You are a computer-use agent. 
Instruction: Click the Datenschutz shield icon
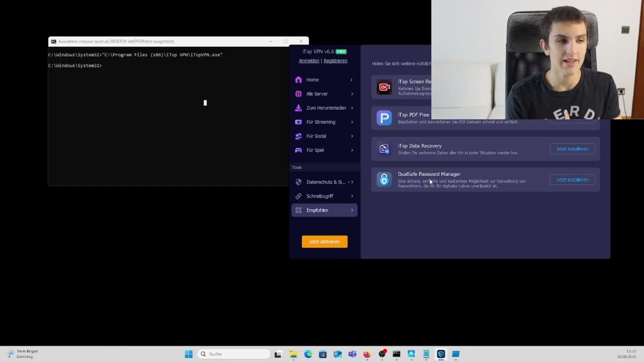tap(298, 182)
